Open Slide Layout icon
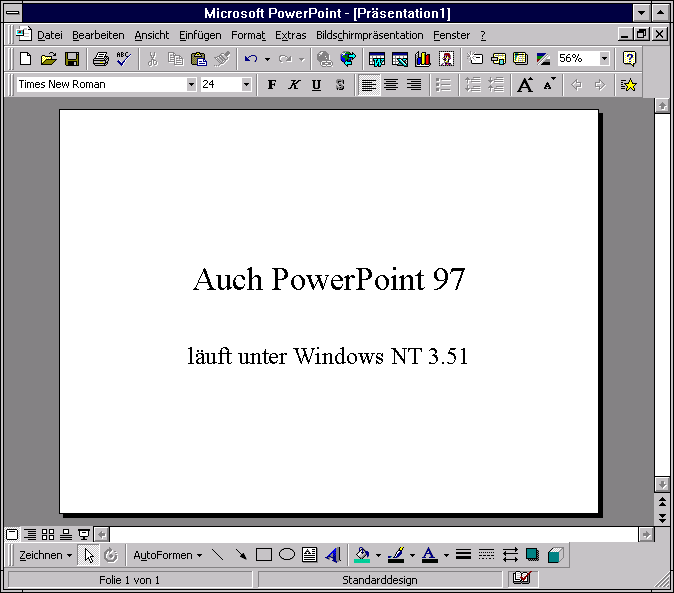This screenshot has height=593, width=674. [x=498, y=59]
